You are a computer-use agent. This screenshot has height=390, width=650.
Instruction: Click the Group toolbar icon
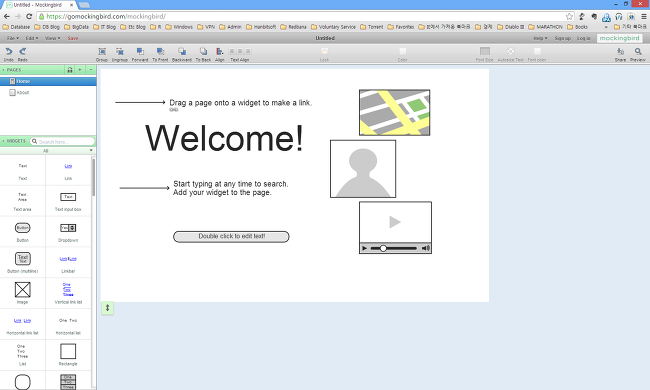pos(102,51)
